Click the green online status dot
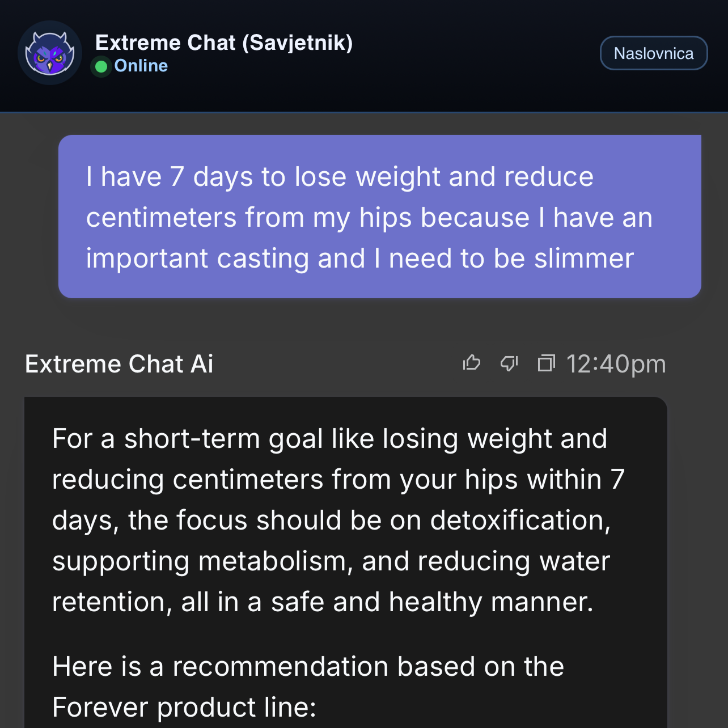 pyautogui.click(x=101, y=66)
